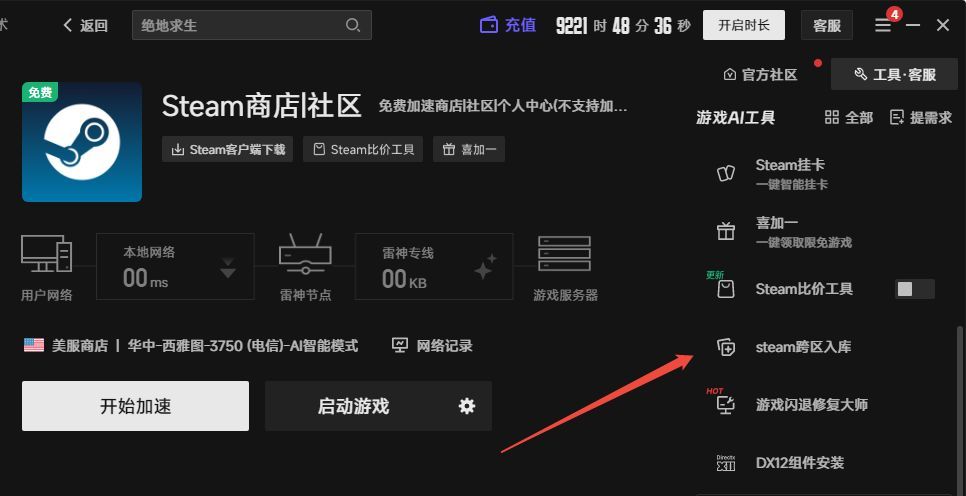Click the Steam挂卡 cards icon
This screenshot has height=496, width=966.
(726, 174)
